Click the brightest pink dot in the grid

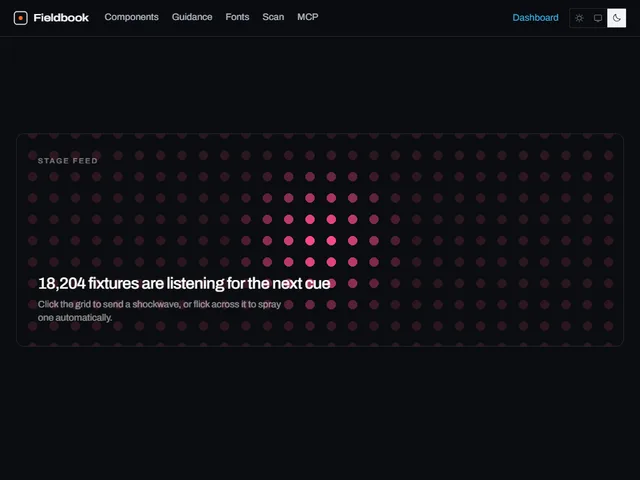pos(310,241)
